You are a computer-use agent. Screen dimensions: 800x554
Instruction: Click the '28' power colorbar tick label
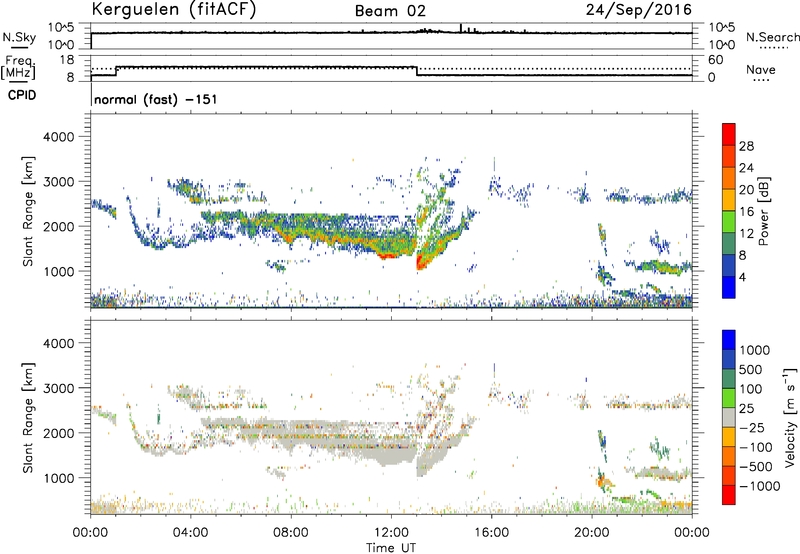pos(746,146)
